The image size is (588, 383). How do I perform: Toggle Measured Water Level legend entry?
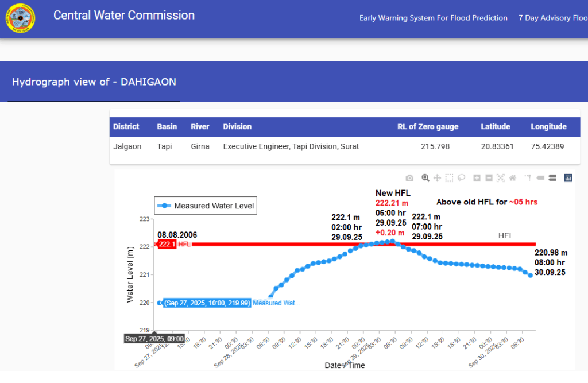[206, 206]
